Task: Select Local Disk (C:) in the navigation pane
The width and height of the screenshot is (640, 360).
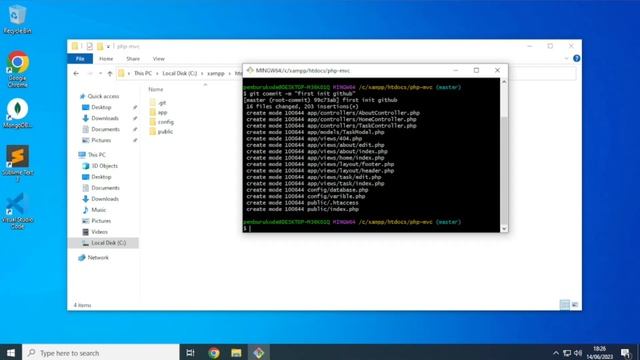Action: (x=104, y=243)
